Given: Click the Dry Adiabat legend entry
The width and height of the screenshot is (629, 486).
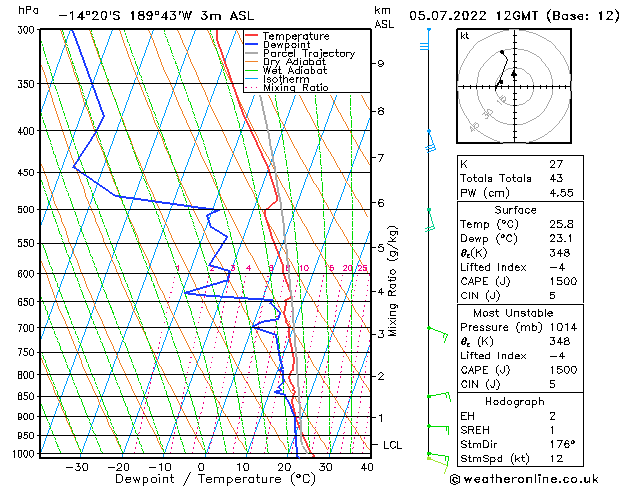Looking at the screenshot, I should [x=286, y=62].
